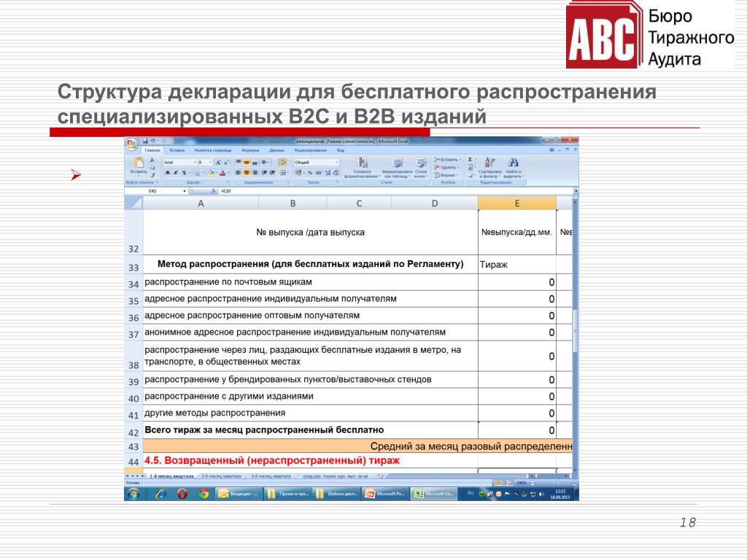Click the decrease decimal icon
Image resolution: width=747 pixels, height=560 pixels.
(x=336, y=172)
